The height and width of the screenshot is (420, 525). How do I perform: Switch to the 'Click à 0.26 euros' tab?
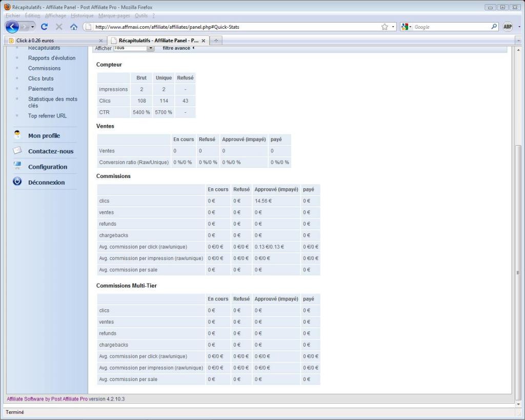point(55,41)
